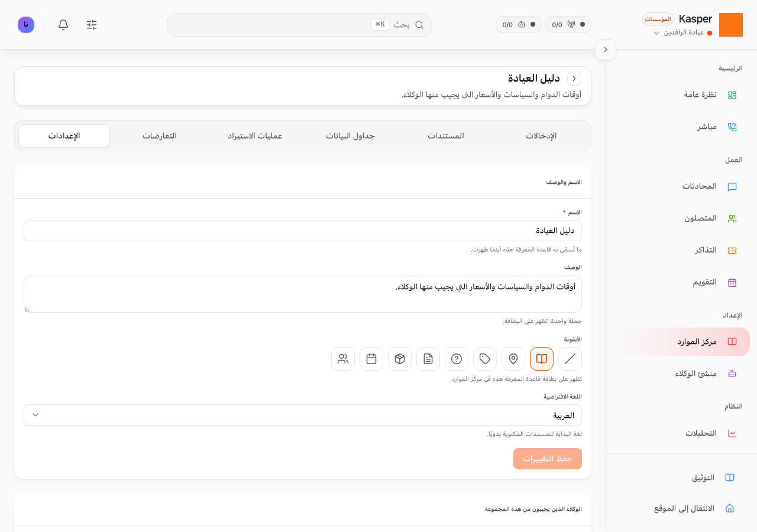Focus the بحث search field
This screenshot has width=757, height=532.
tap(299, 25)
